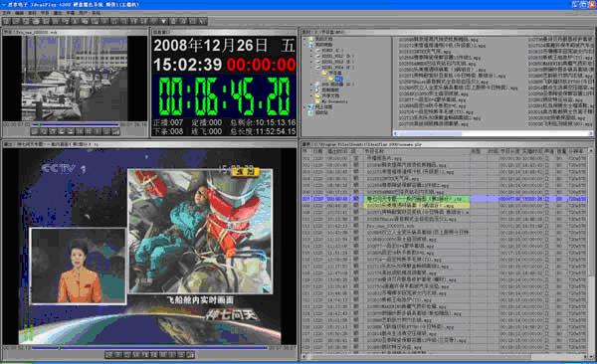The width and height of the screenshot is (597, 364).
Task: Select the highlighted row 007 in the playlist
Action: pyautogui.click(x=445, y=199)
